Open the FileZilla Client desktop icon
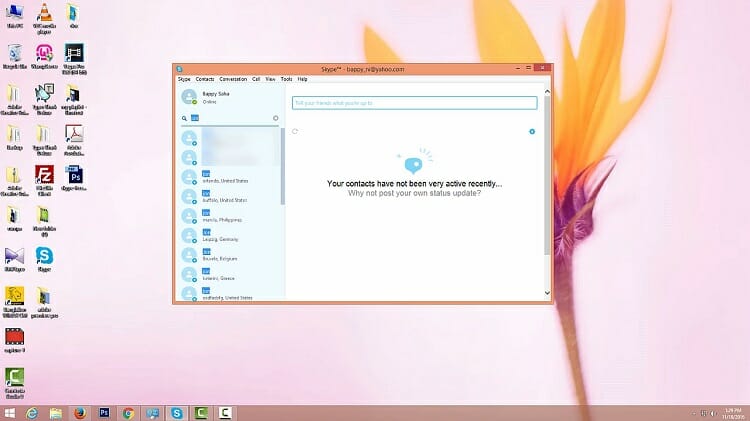This screenshot has width=750, height=421. point(44,181)
